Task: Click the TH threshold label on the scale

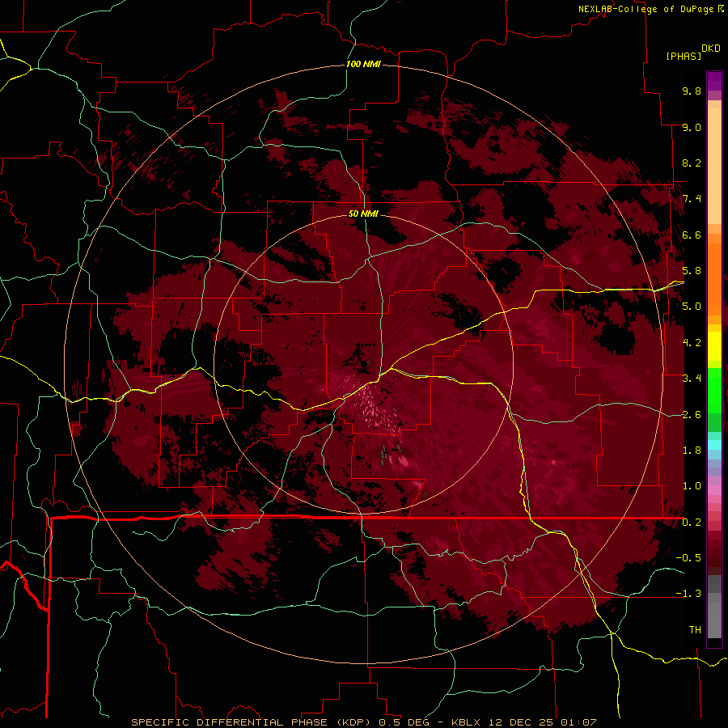Action: (x=695, y=630)
